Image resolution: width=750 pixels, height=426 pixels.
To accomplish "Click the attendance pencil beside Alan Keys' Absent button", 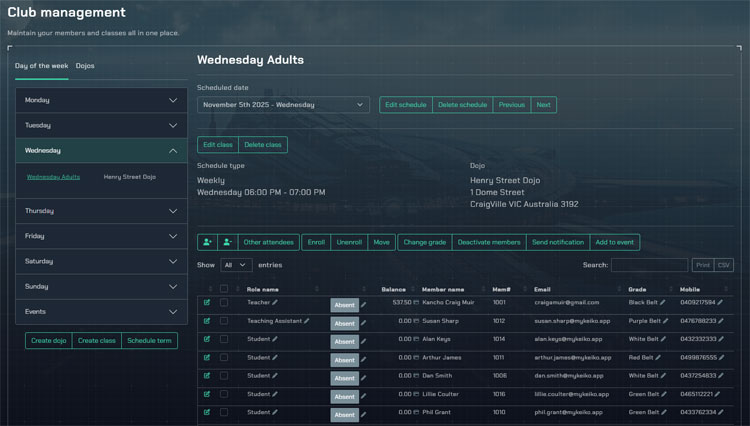I will (364, 342).
